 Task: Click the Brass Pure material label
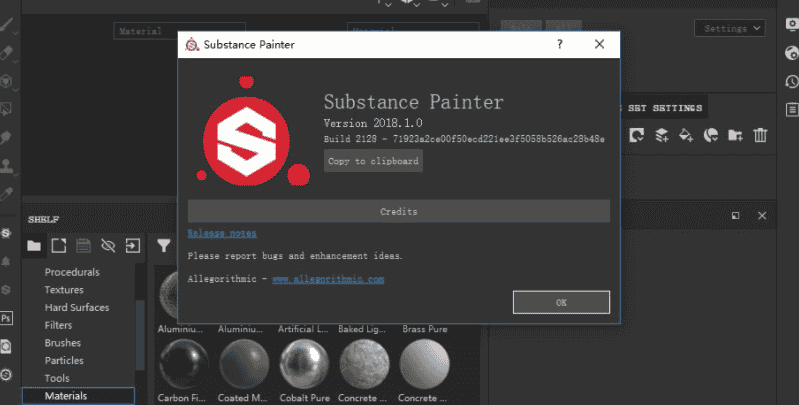click(425, 329)
